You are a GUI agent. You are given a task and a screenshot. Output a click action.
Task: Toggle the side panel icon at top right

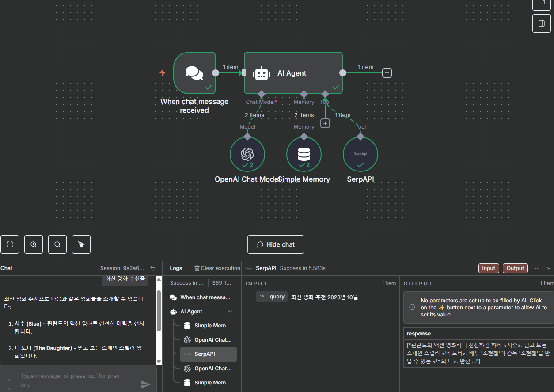click(542, 23)
